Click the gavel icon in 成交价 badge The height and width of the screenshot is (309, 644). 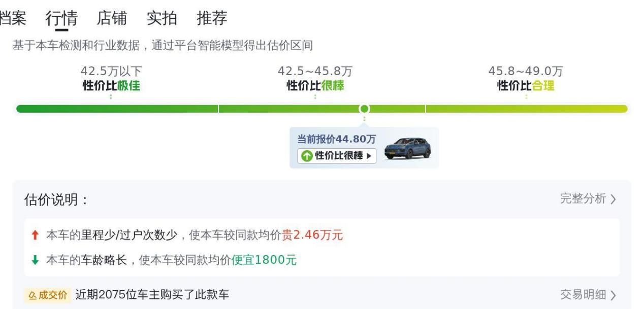tap(33, 295)
